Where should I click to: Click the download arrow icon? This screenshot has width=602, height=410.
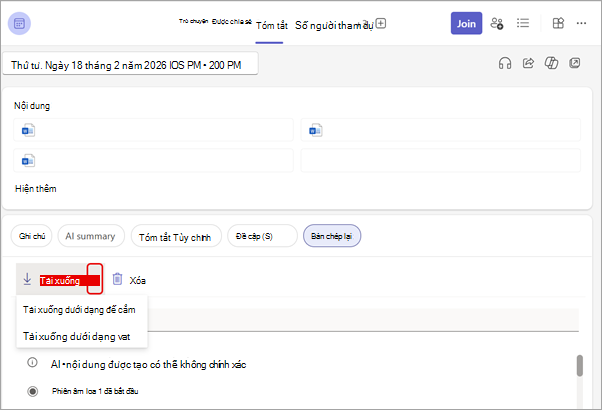point(27,279)
